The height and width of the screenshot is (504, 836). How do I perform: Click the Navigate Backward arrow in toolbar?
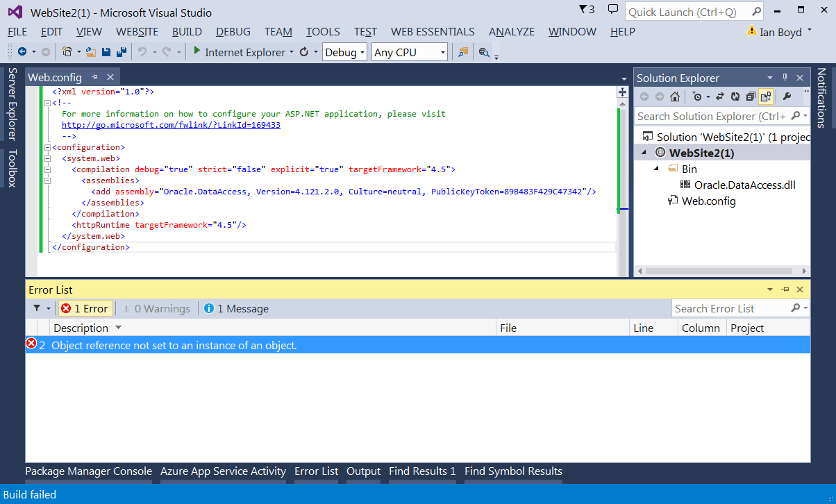tap(22, 52)
